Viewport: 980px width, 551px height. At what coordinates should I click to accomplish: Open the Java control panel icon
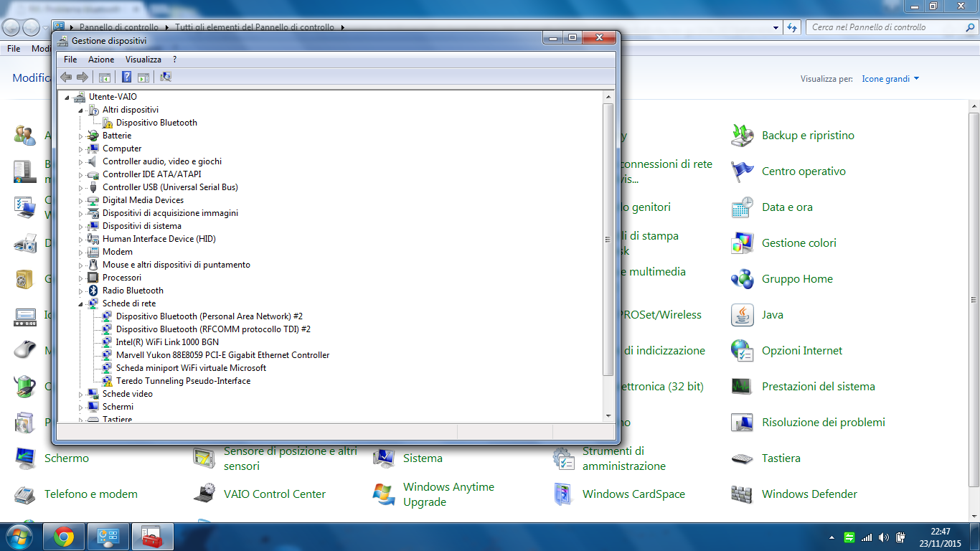[x=742, y=314]
